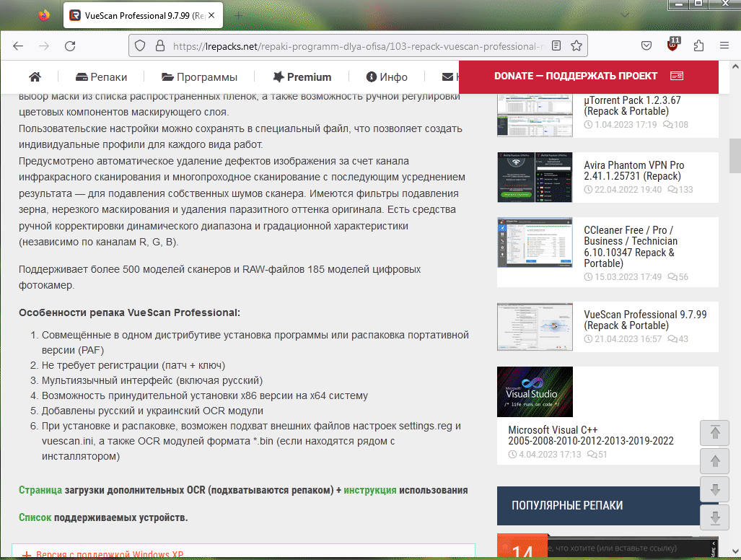The height and width of the screenshot is (560, 741).
Task: Open the Extensions puzzle-piece icon
Action: tap(698, 46)
